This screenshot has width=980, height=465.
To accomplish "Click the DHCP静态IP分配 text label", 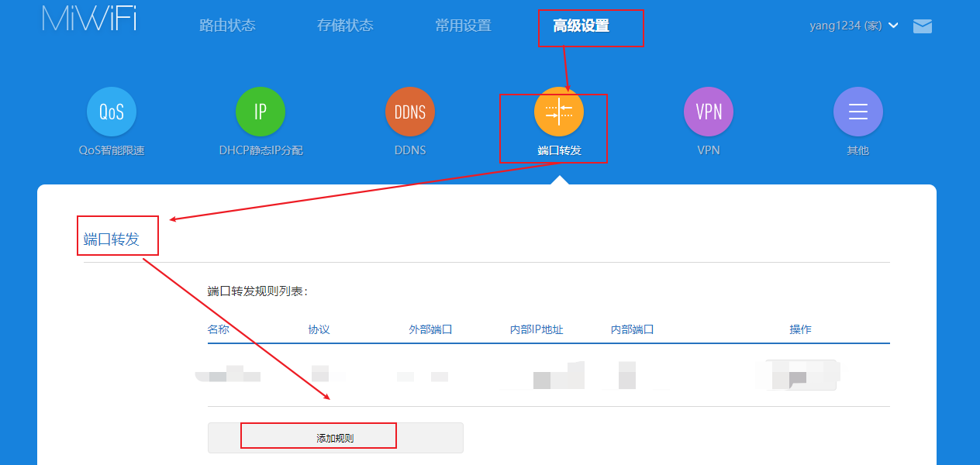I will (261, 150).
